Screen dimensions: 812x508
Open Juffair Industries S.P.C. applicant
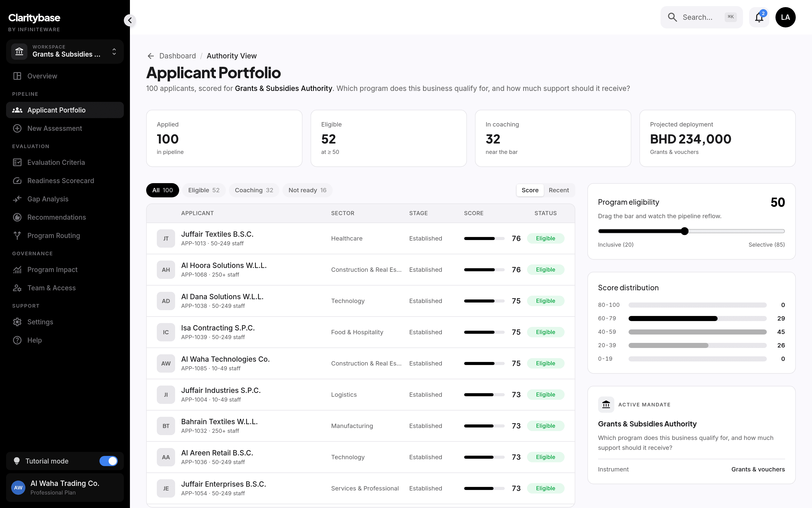(360, 394)
